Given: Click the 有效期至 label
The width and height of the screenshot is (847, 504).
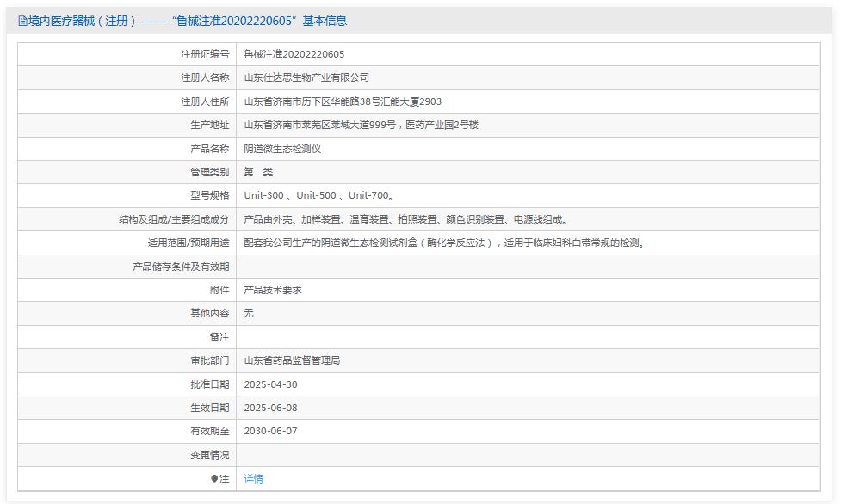Looking at the screenshot, I should [x=209, y=431].
